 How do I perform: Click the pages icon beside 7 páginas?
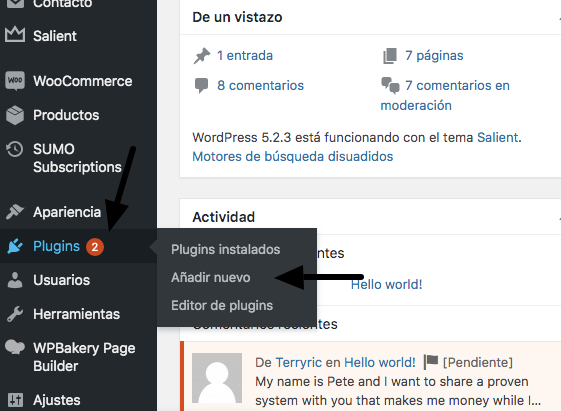tap(390, 56)
